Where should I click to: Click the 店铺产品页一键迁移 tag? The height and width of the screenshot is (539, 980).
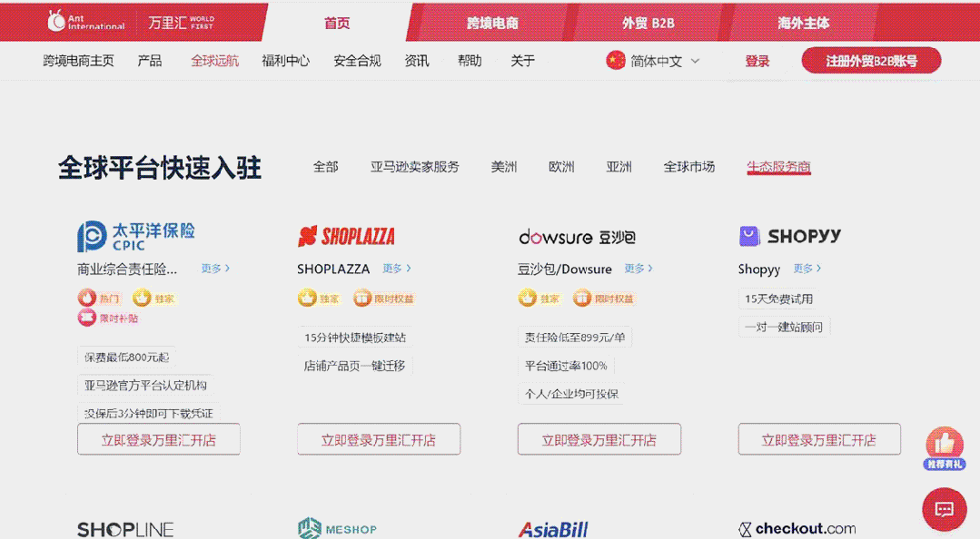tap(355, 366)
